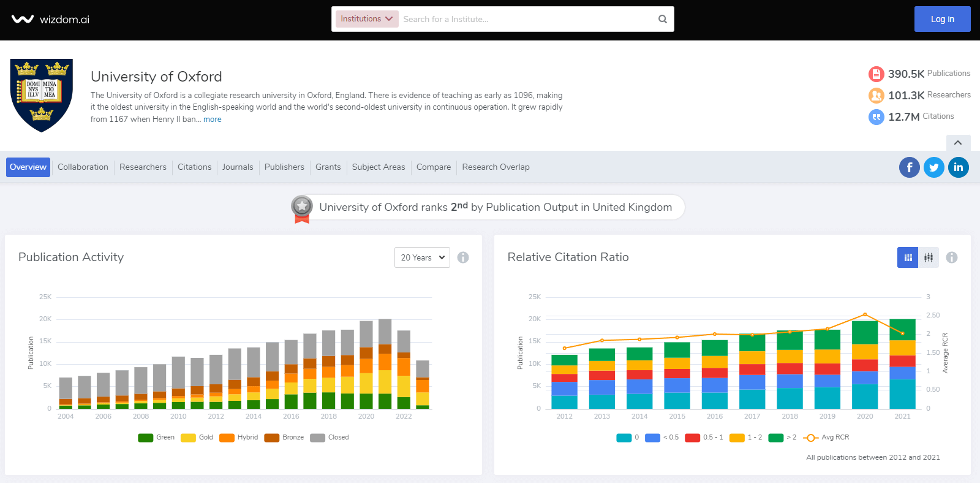Toggle RCR 1 - 2 legend entry
Viewport: 980px width, 483px height.
tap(746, 438)
